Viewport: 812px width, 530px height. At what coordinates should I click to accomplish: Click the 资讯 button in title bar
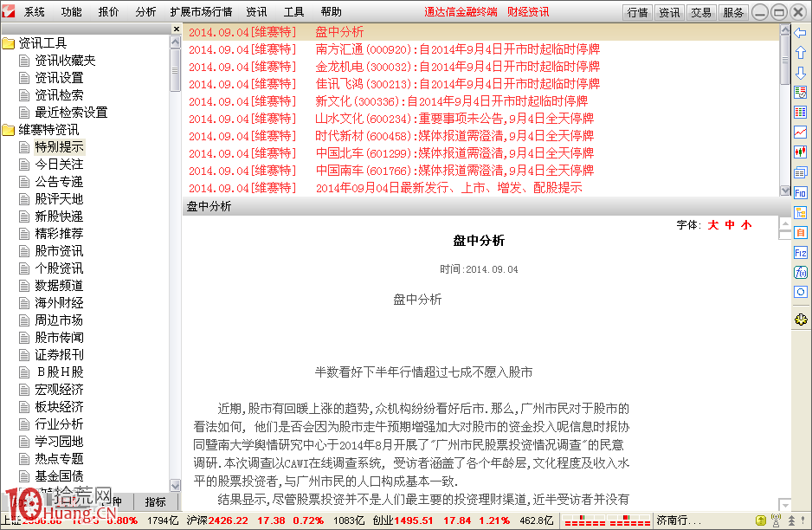(669, 12)
